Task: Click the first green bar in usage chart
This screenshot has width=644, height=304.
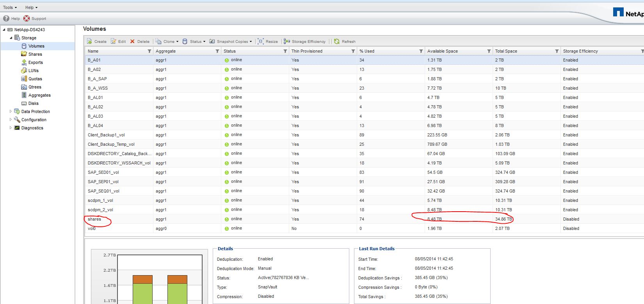Action: pyautogui.click(x=142, y=293)
